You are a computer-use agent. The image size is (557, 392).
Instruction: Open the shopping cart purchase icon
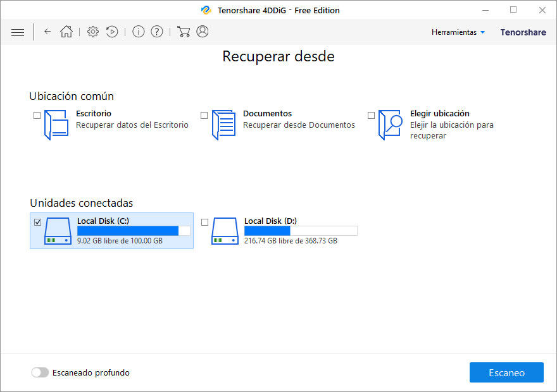click(184, 32)
